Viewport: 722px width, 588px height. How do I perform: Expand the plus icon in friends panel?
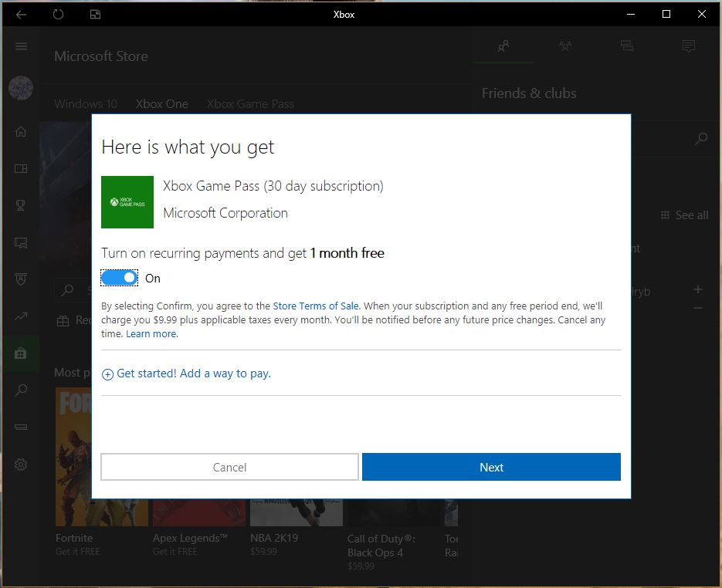[x=698, y=289]
